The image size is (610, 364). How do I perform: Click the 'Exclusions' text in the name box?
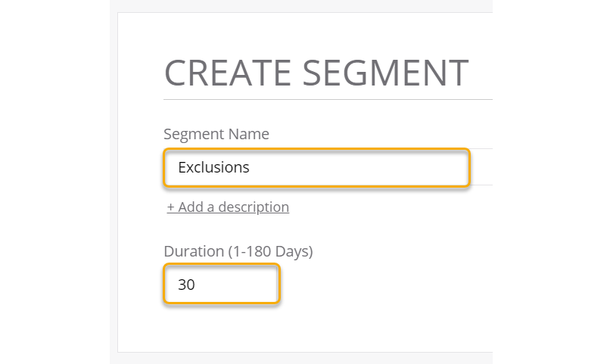pyautogui.click(x=213, y=167)
